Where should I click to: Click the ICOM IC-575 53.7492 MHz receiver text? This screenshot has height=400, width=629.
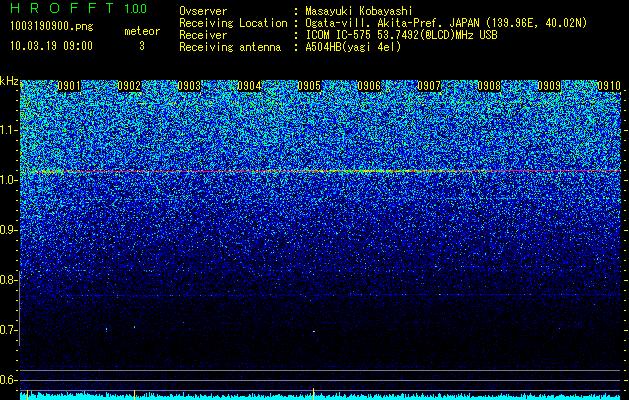(401, 35)
